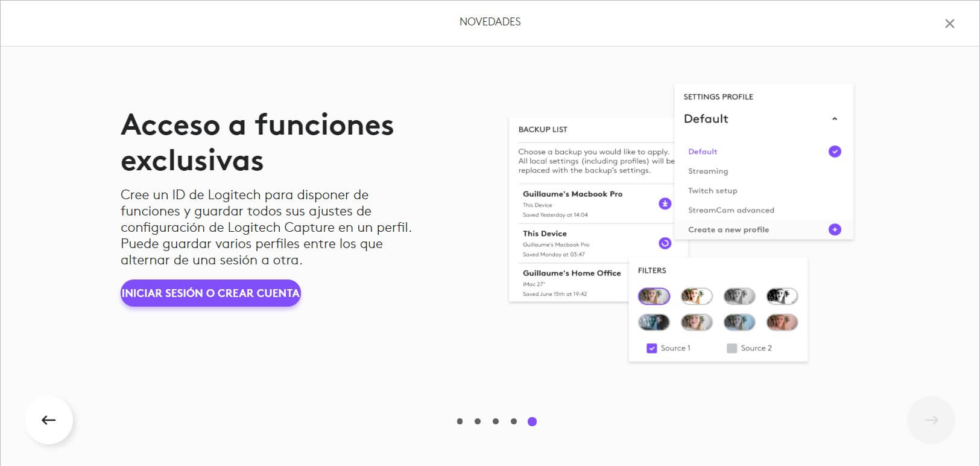Toggle the Source 2 checkbox
980x466 pixels.
pyautogui.click(x=732, y=348)
